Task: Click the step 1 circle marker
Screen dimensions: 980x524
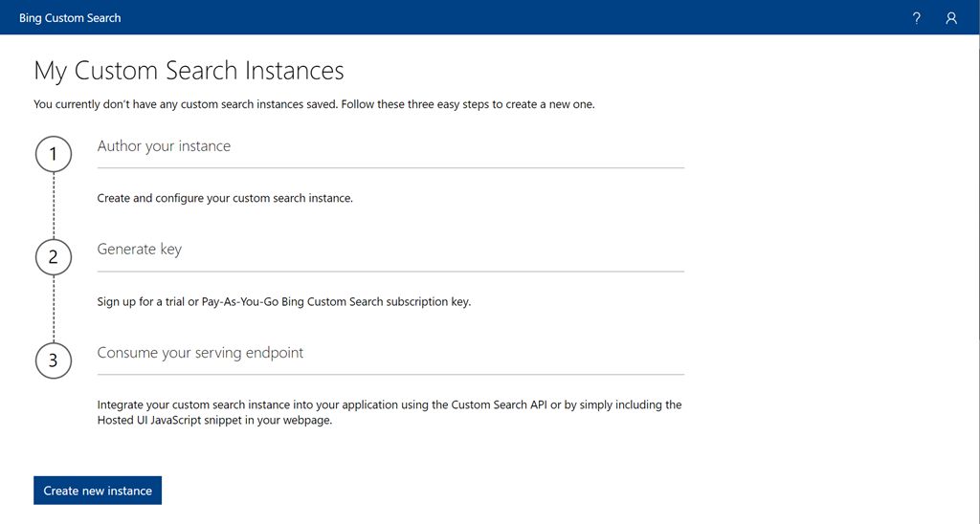Action: (x=54, y=154)
